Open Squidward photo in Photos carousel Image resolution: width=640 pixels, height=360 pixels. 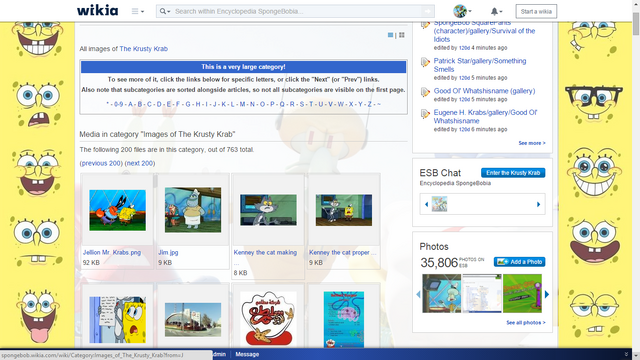[442, 293]
